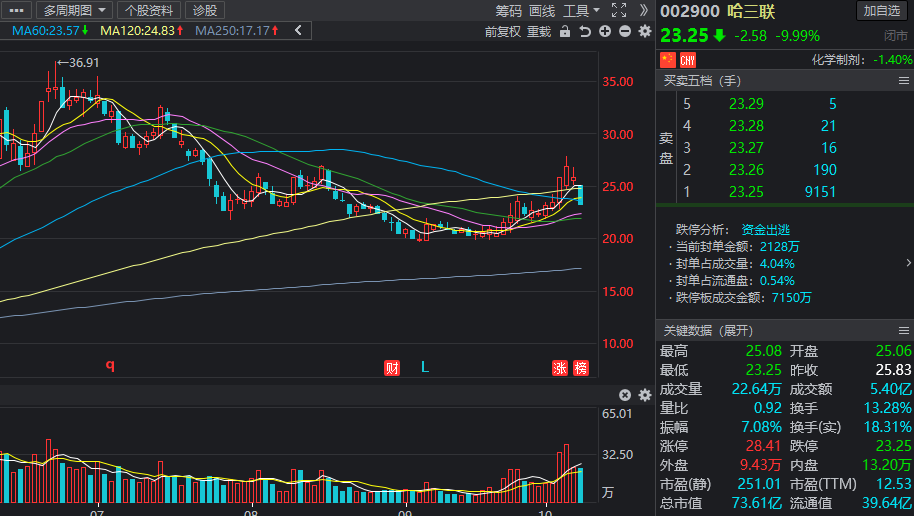Click the 筹码 menu item
Viewport: 914px width, 516px height.
(x=508, y=10)
